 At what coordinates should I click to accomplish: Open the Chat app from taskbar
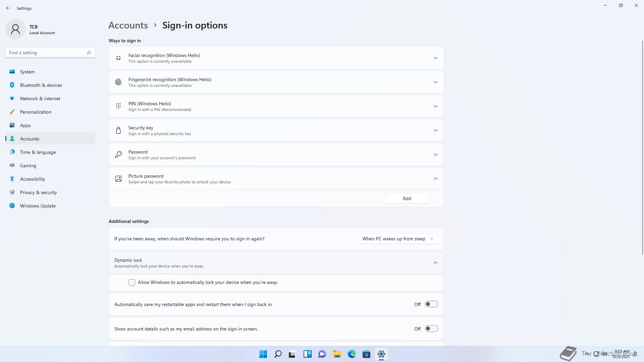(x=322, y=354)
